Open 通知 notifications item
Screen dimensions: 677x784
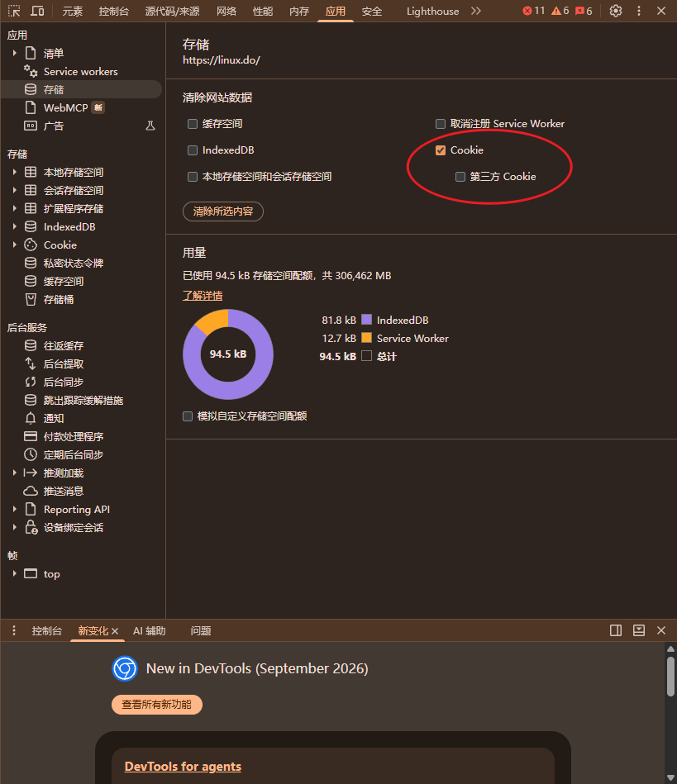(53, 418)
